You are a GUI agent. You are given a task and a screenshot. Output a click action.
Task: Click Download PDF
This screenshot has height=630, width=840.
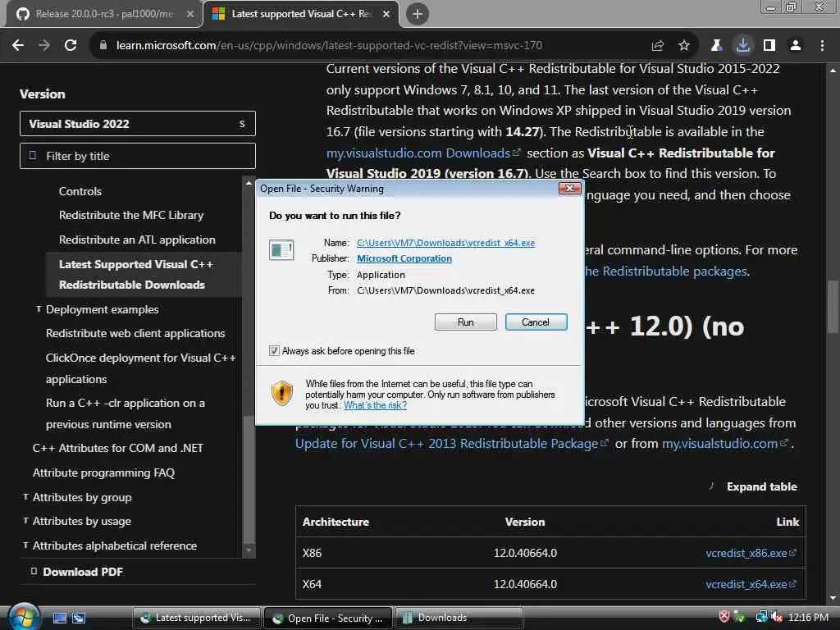[x=83, y=572]
